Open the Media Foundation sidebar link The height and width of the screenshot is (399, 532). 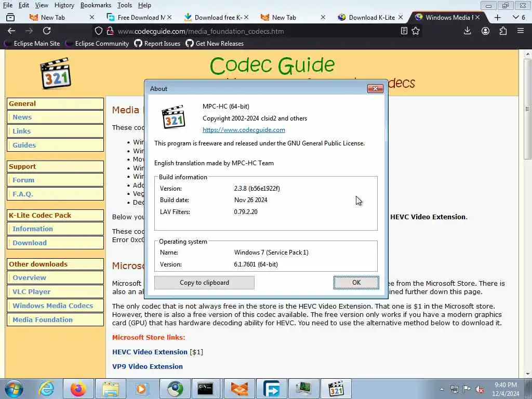tap(55, 320)
